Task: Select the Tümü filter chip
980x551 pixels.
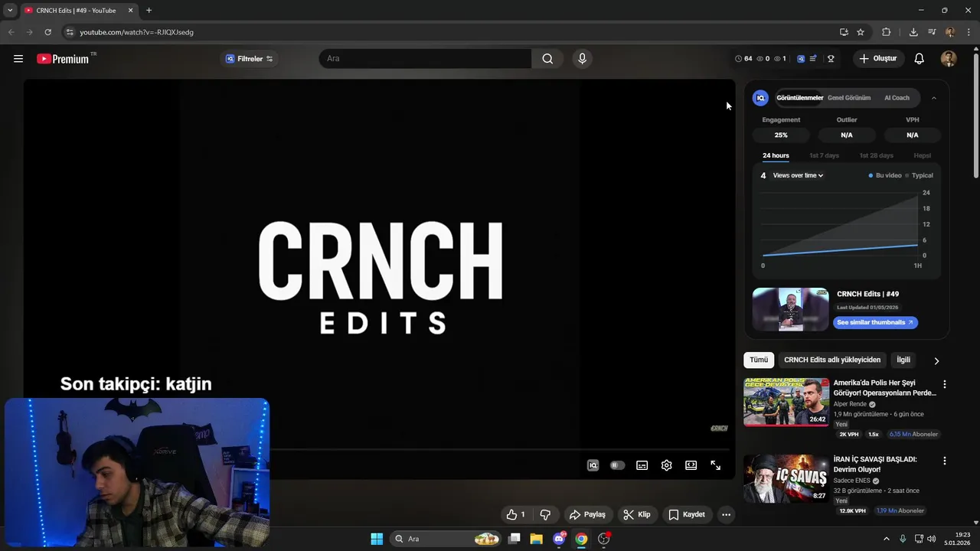Action: pos(759,360)
